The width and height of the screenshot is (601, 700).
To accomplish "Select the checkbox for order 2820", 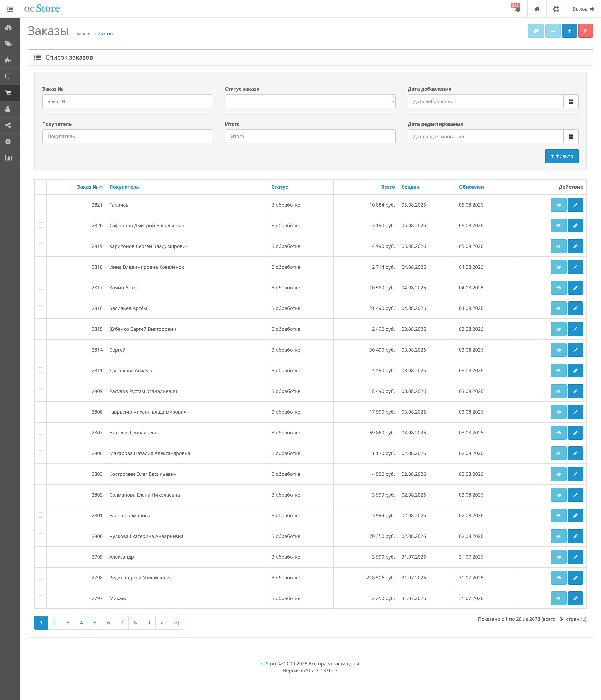I will coord(40,225).
